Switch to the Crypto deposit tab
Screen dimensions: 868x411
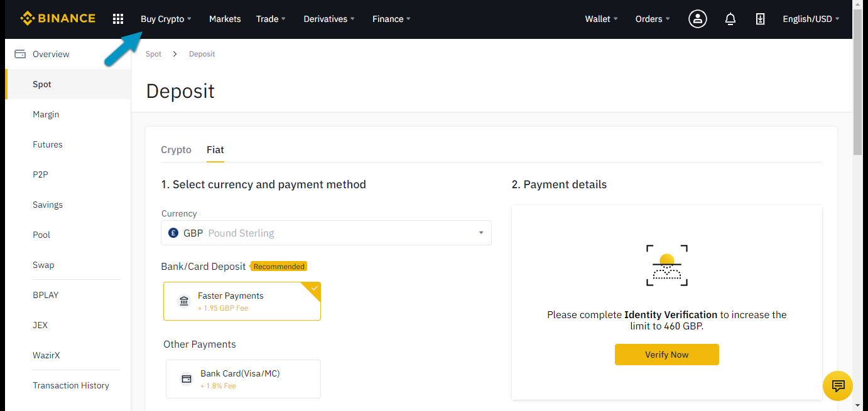click(176, 150)
